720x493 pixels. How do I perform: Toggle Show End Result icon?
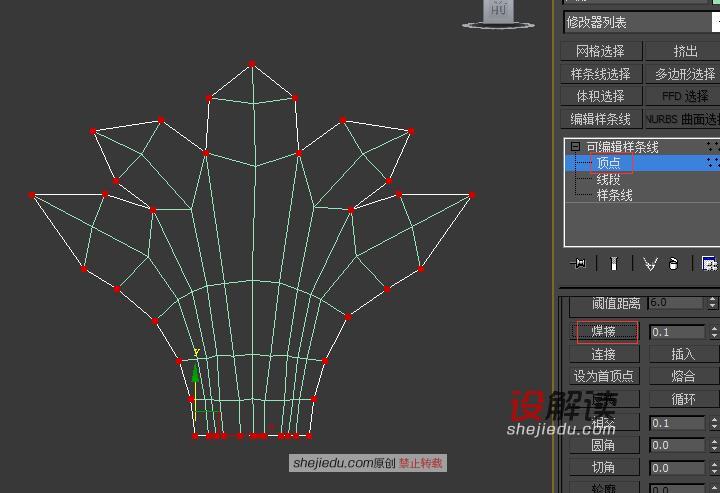(x=614, y=263)
